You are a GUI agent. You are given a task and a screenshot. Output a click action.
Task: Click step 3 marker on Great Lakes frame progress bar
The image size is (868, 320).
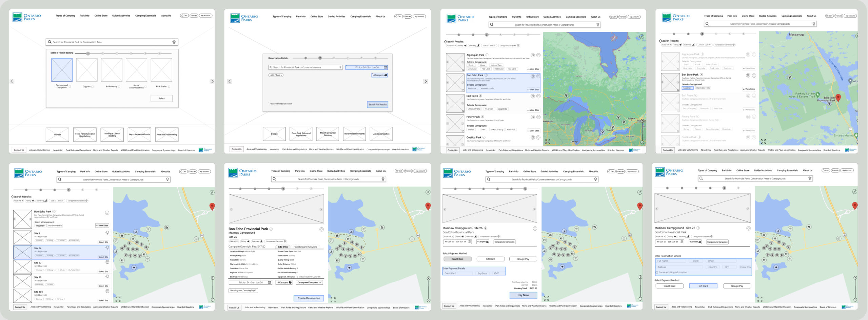[x=487, y=35]
